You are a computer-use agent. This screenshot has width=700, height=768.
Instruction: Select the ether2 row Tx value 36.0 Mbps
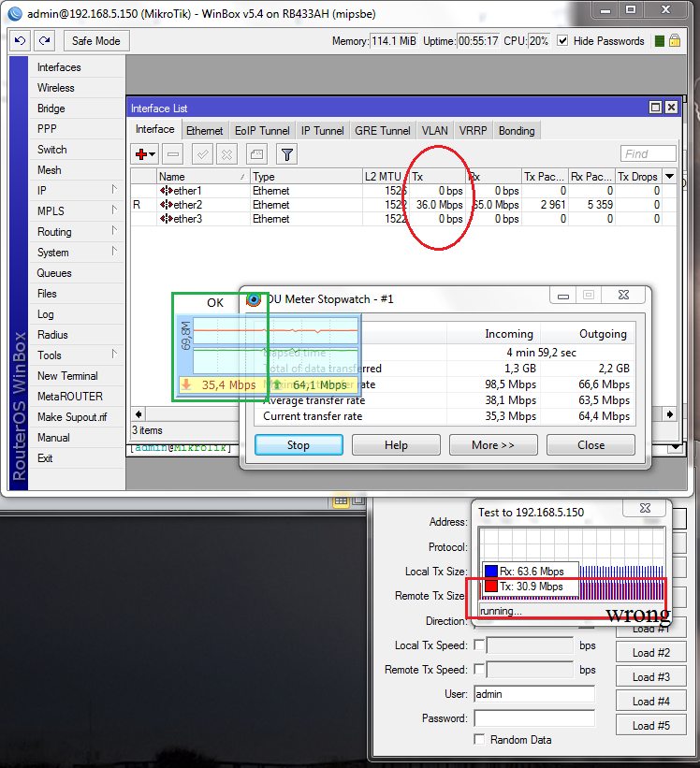[x=440, y=205]
